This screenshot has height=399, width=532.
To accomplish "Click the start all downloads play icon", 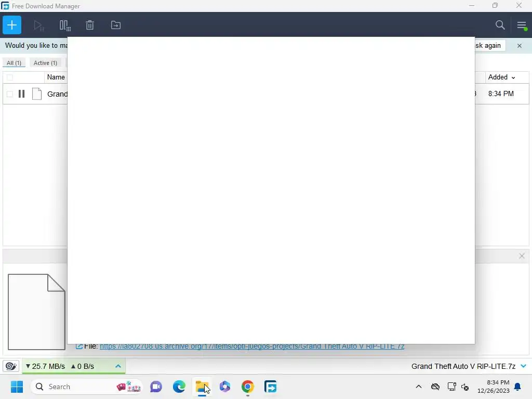I will (x=38, y=25).
